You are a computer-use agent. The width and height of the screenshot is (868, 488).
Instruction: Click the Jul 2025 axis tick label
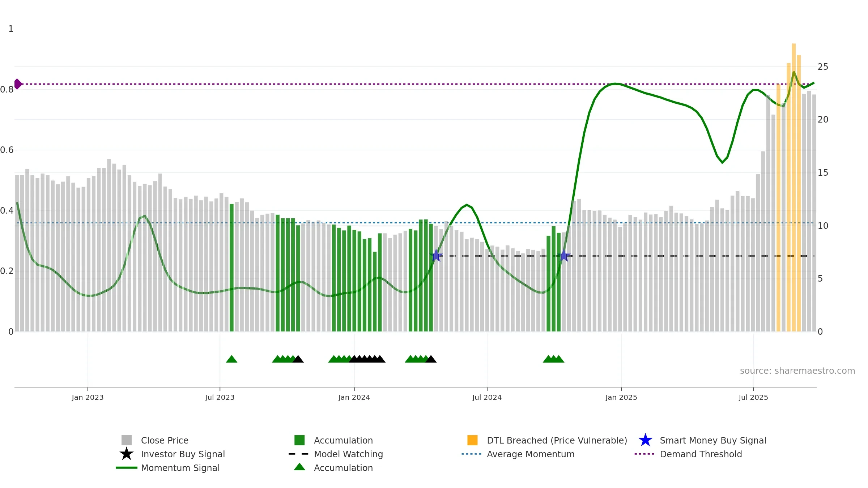tap(753, 398)
